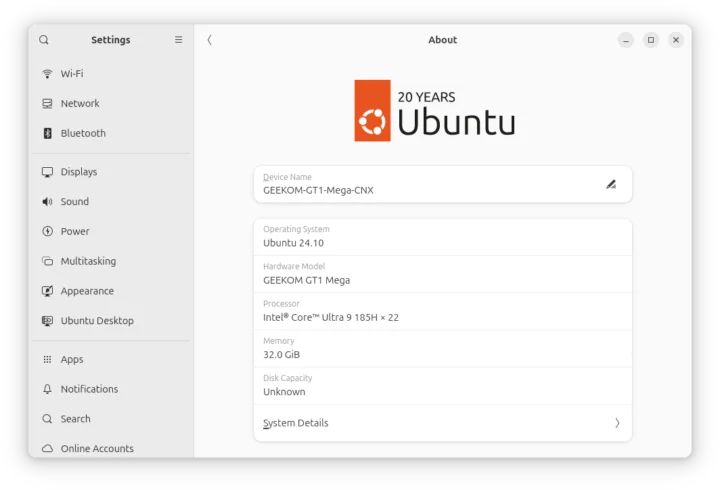Viewport: 720px width, 490px height.
Task: Minimize the Settings window
Action: click(x=625, y=40)
